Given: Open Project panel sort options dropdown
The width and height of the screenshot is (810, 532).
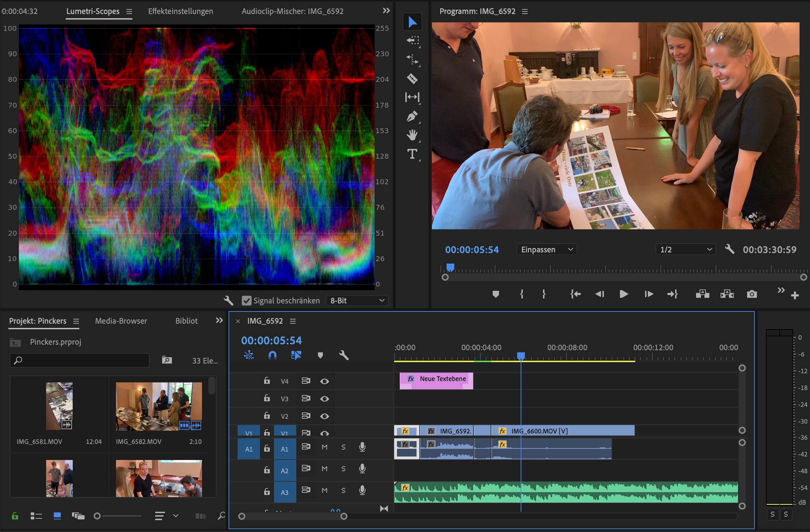Looking at the screenshot, I should pos(167,516).
